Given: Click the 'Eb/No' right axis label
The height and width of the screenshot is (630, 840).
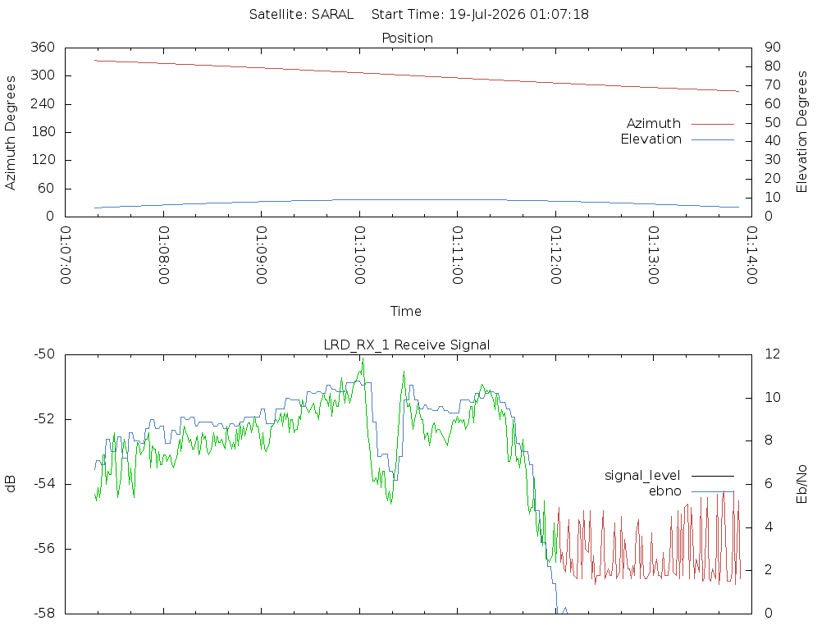Looking at the screenshot, I should 801,484.
